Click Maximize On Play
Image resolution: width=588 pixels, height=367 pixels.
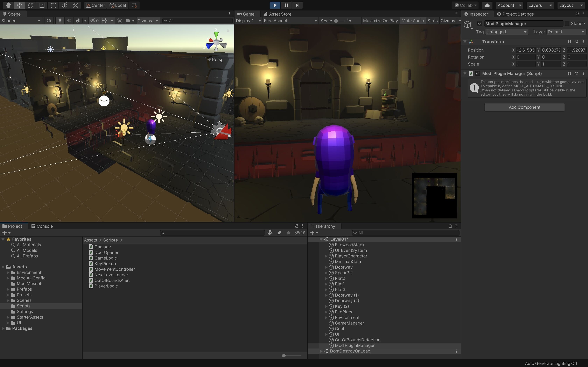click(x=380, y=21)
